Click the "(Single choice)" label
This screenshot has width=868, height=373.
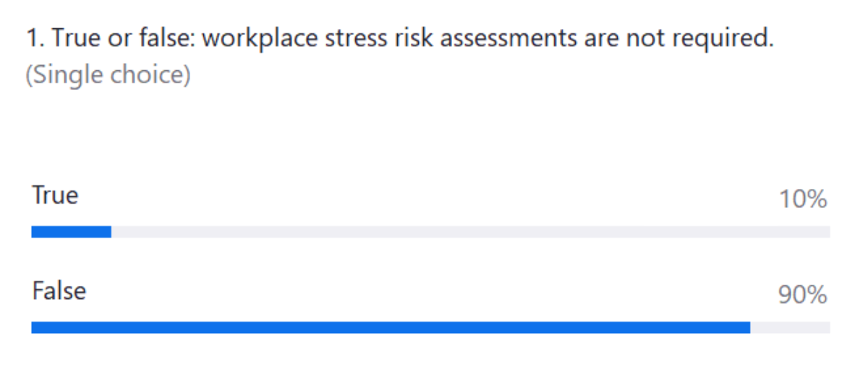(x=108, y=76)
